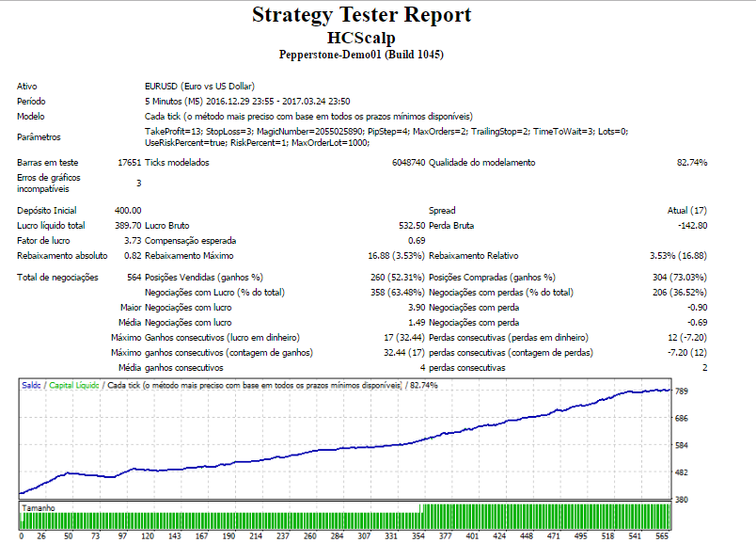756x543 pixels.
Task: Click 'Erros de gráficos incompatíveis' label
Action: [49, 184]
